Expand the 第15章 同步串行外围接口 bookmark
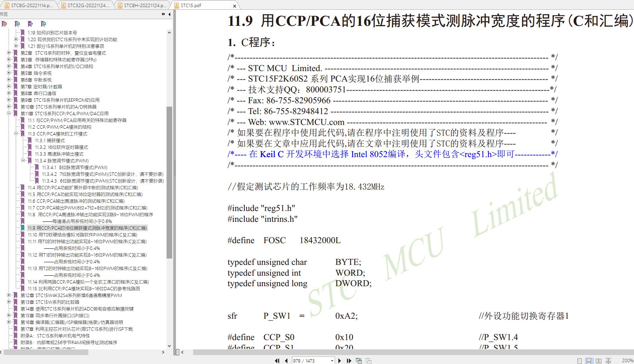Viewport: 634px width, 364px height. 9,315
